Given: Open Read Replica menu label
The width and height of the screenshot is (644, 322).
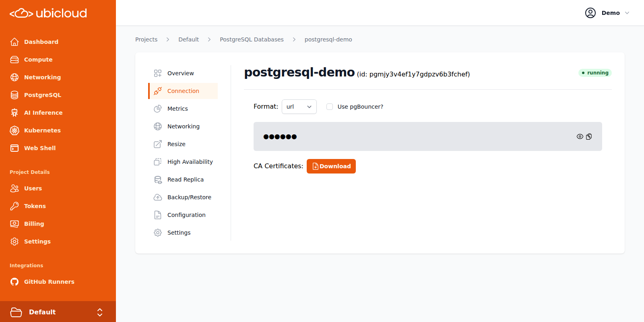Looking at the screenshot, I should 186,180.
